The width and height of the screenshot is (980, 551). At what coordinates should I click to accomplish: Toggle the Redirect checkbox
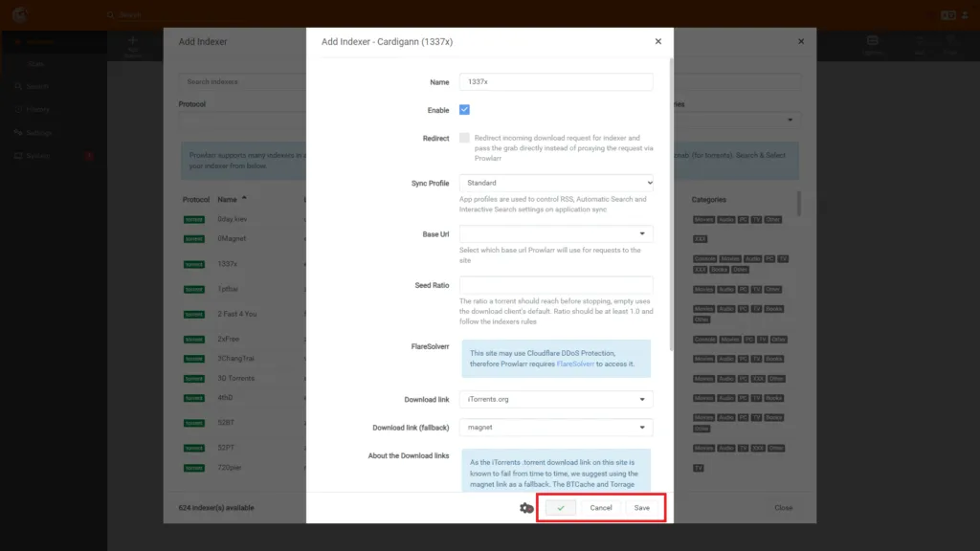(x=464, y=138)
